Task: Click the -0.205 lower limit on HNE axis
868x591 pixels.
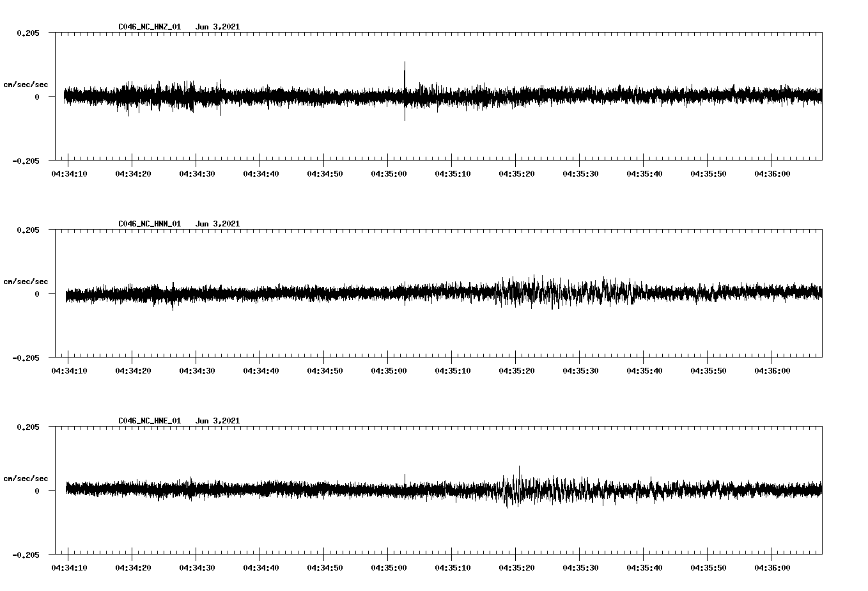Action: [26, 555]
